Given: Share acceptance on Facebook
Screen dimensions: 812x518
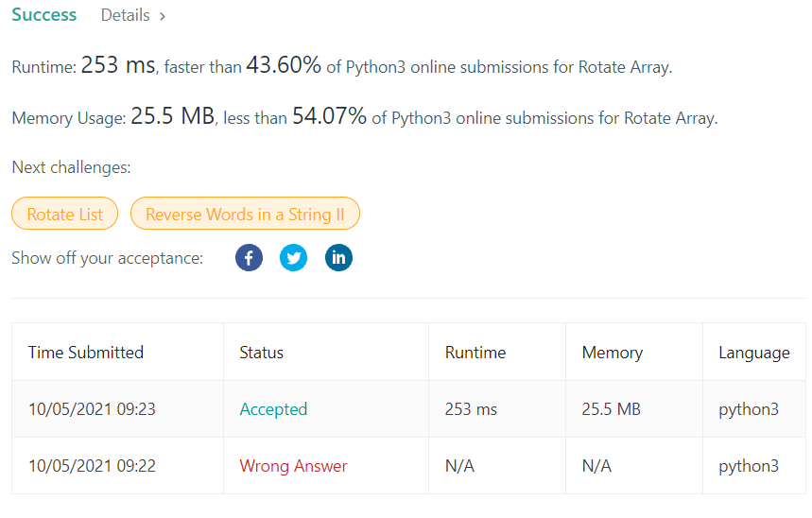Looking at the screenshot, I should tap(249, 257).
